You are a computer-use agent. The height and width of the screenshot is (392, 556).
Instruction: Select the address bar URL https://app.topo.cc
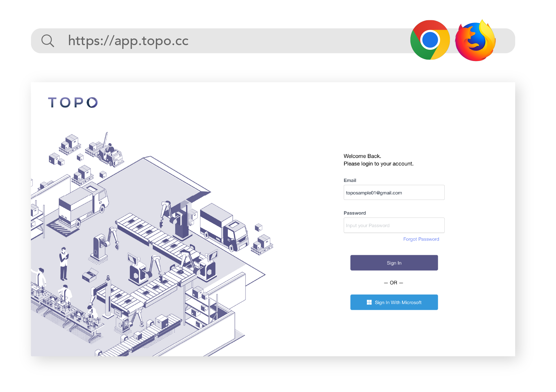128,41
